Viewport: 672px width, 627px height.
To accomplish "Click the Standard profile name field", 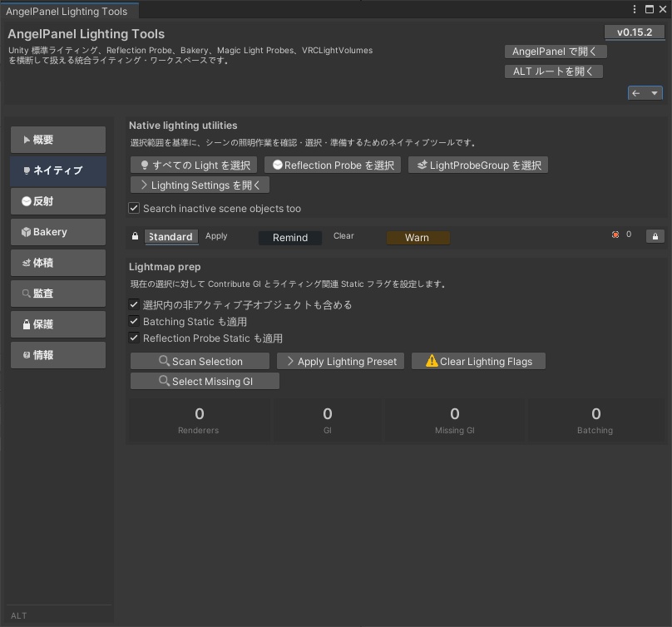I will (170, 236).
